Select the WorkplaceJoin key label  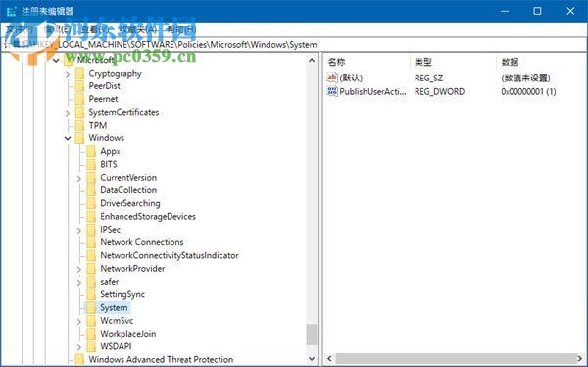127,334
